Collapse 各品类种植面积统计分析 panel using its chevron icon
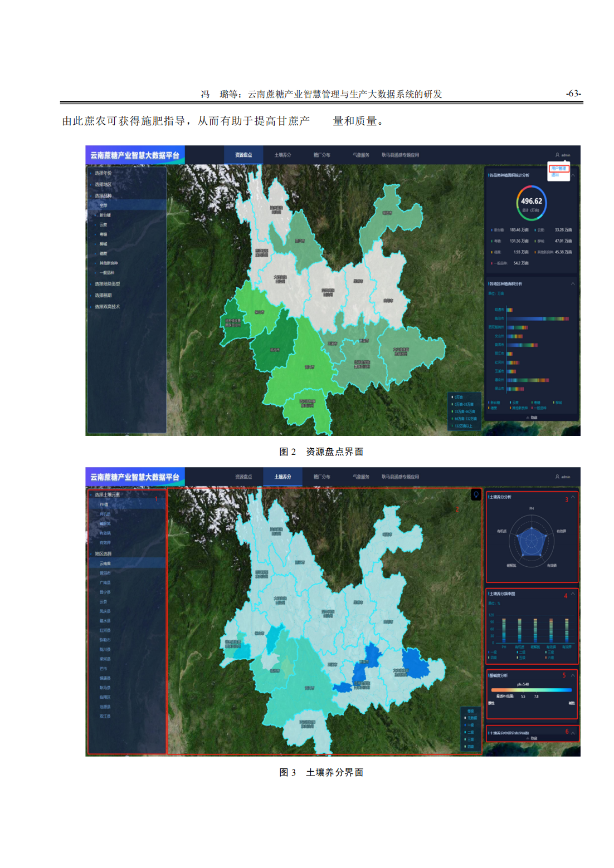Screen dimensions: 614x868 coord(573,175)
